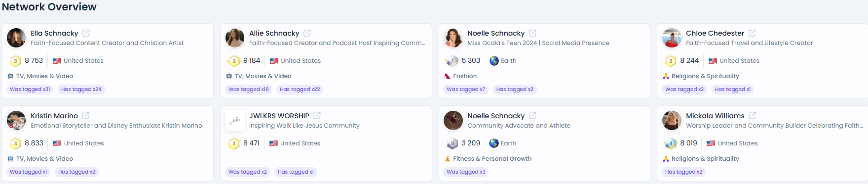Open external link icon beside Chloe Chedester
This screenshot has height=184, width=868.
(x=752, y=33)
